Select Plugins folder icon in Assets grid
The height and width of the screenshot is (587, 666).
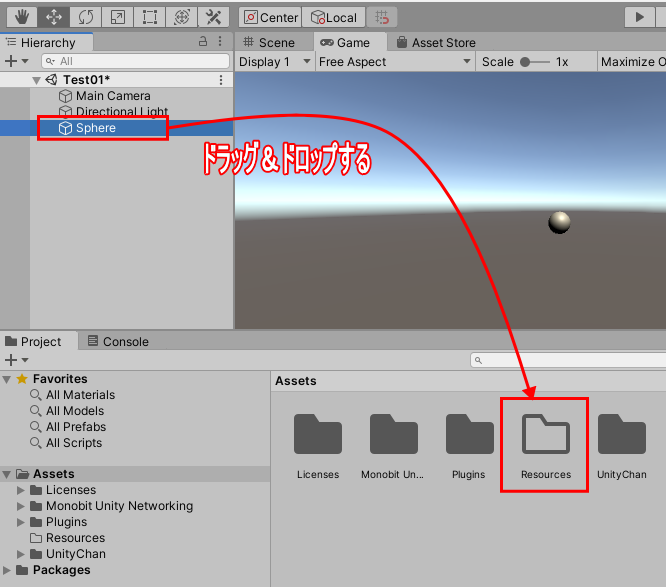click(470, 435)
